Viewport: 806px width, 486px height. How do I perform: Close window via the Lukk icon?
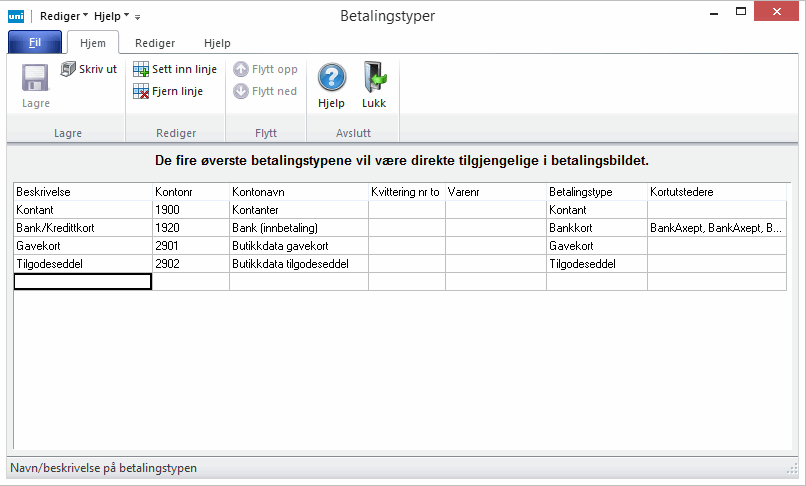[x=374, y=78]
